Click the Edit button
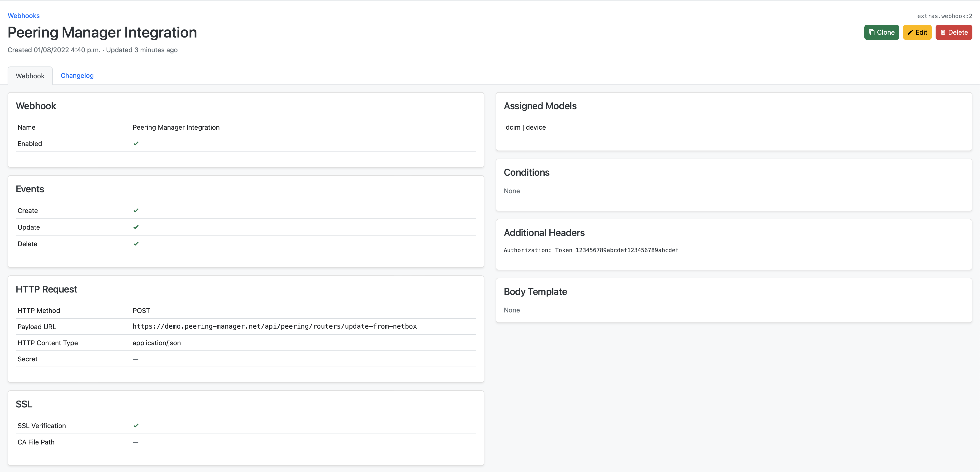980x472 pixels. click(x=917, y=32)
